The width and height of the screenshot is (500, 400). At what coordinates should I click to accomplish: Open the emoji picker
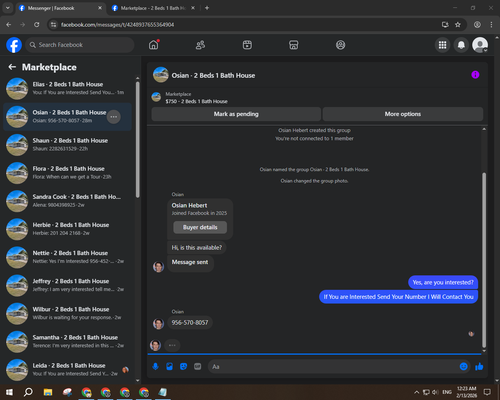tap(463, 367)
